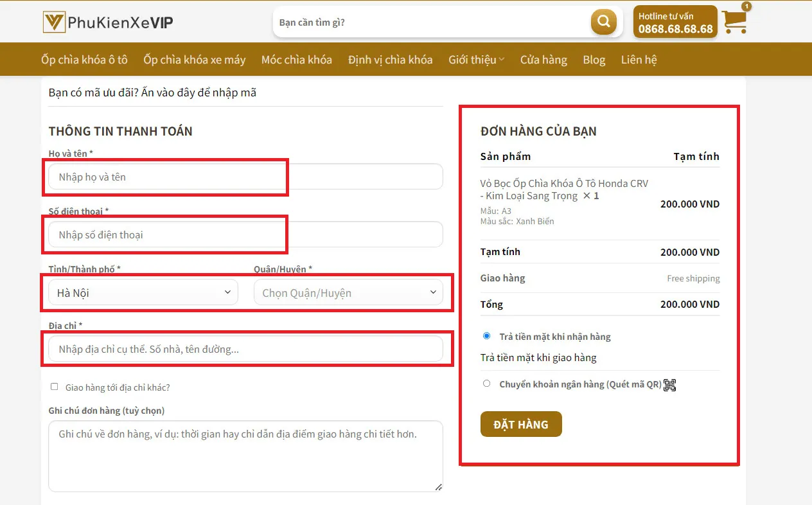
Task: Select 'Chuyển khoản ngân hàng' radio option
Action: tap(486, 384)
